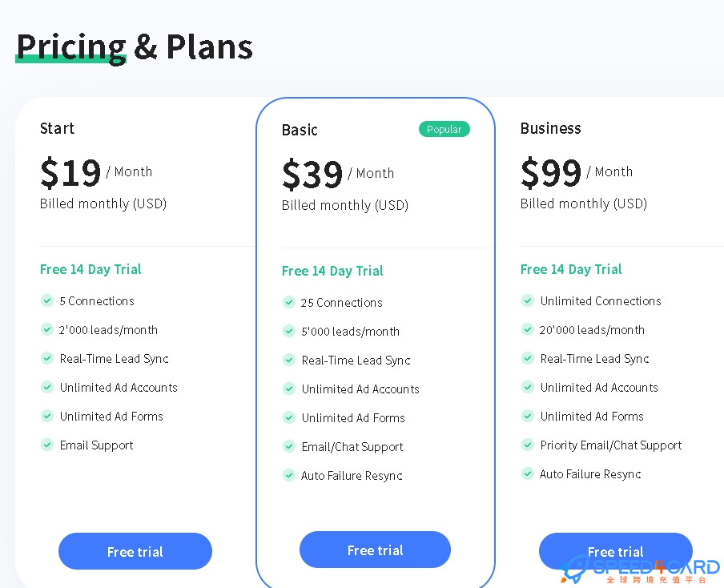Start the Basic plan Free trial
Screen dimensions: 724x588
coord(375,550)
